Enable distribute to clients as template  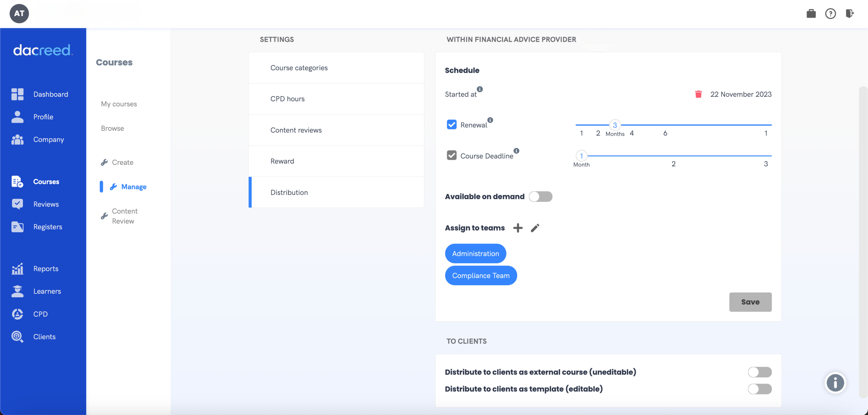point(759,389)
